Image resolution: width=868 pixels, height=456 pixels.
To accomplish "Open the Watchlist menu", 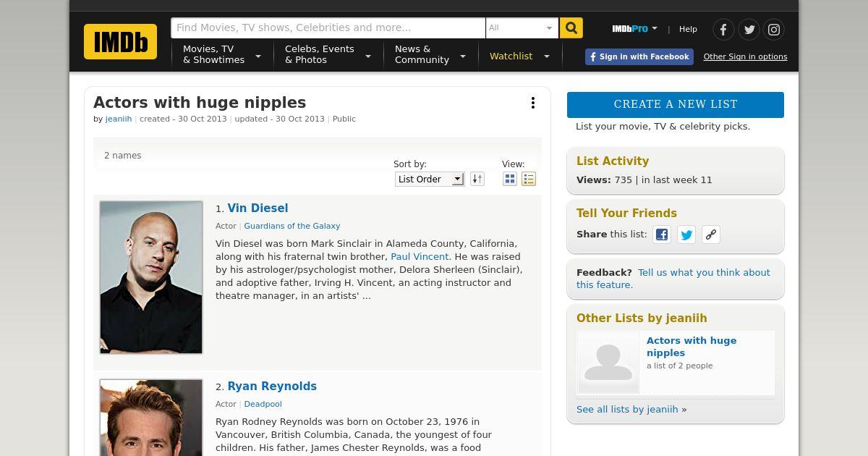I will tap(519, 56).
